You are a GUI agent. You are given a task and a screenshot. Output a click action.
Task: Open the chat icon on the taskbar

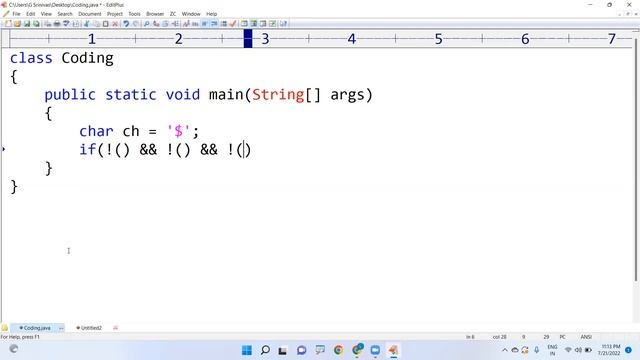tap(302, 350)
